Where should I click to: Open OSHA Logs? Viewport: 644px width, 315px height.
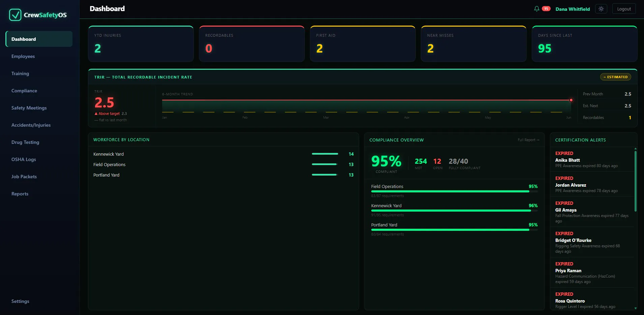click(x=39, y=159)
